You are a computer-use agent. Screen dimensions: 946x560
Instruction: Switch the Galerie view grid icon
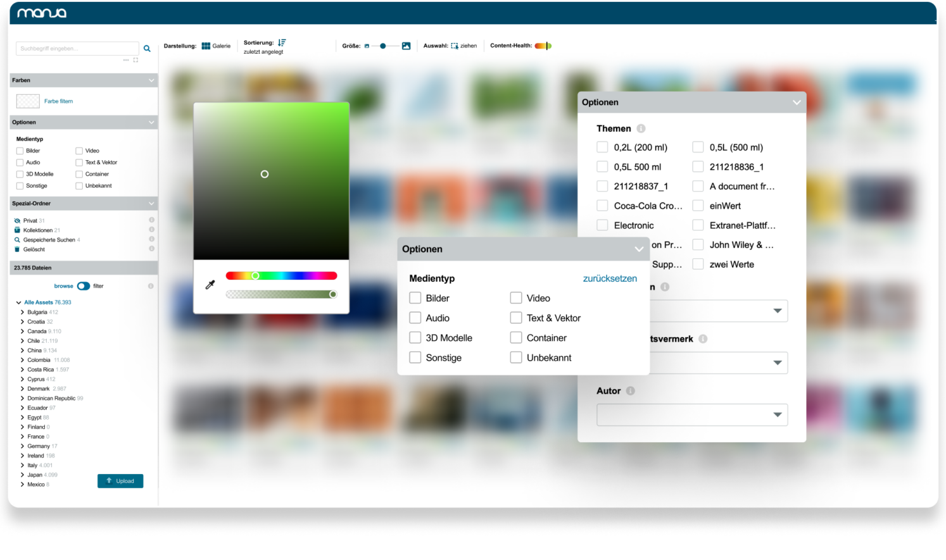pyautogui.click(x=206, y=46)
